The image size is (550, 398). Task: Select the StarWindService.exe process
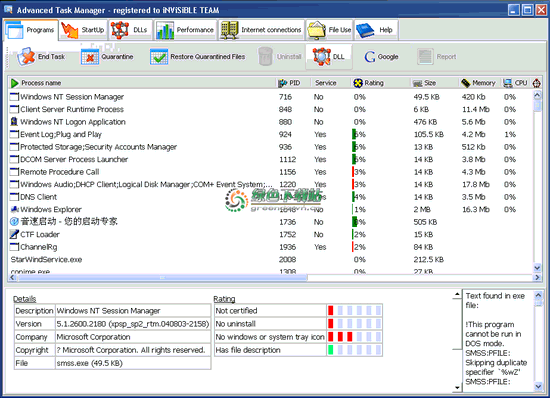pyautogui.click(x=271, y=260)
